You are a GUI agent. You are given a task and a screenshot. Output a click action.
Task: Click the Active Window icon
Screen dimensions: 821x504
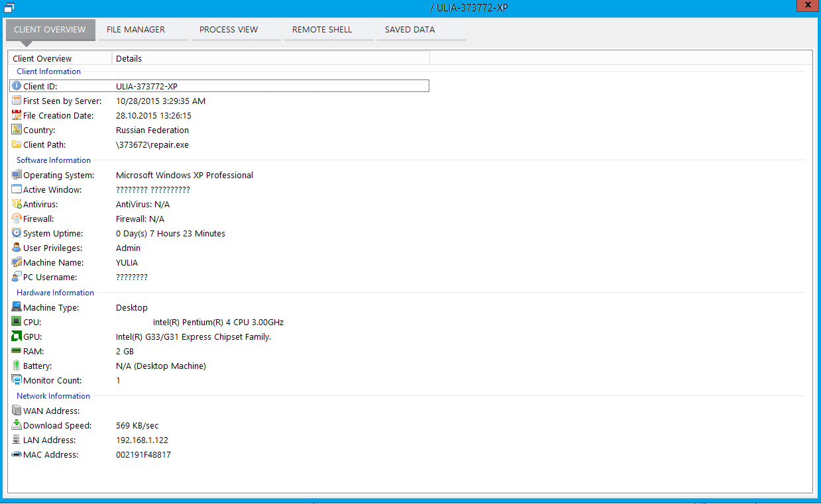coord(17,189)
